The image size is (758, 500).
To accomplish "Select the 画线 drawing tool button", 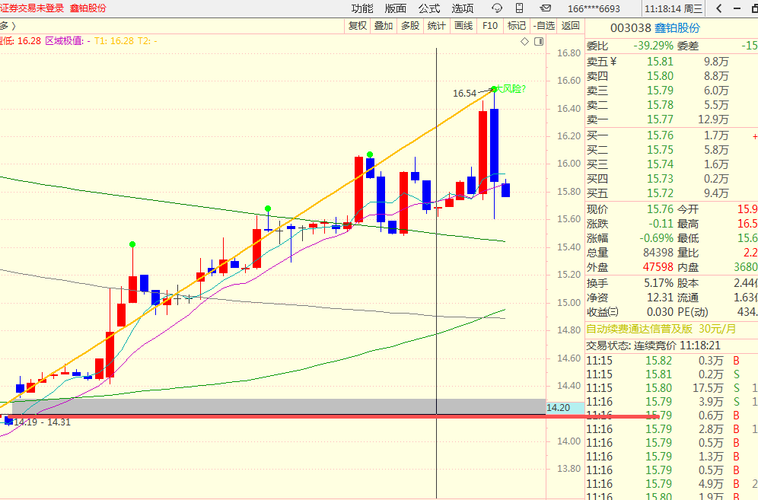I will pos(463,26).
